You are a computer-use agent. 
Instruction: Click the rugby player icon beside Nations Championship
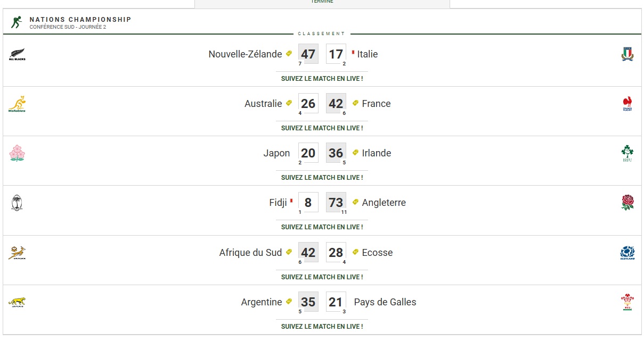click(x=17, y=22)
